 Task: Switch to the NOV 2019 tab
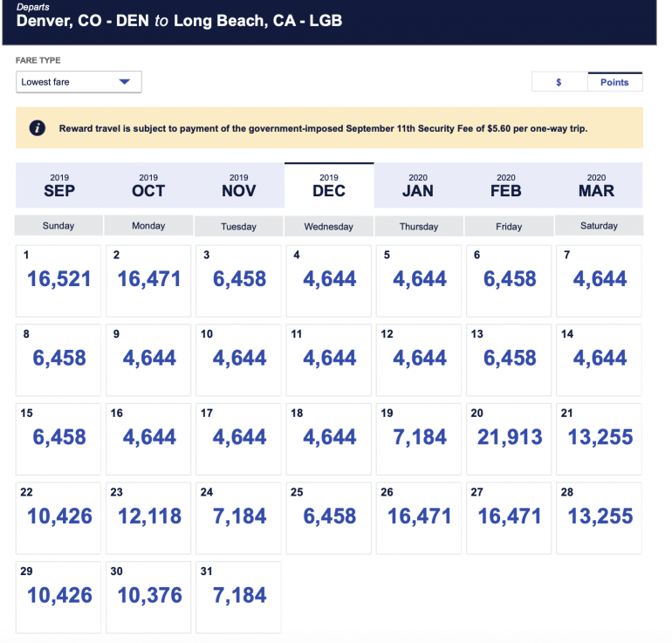coord(238,185)
